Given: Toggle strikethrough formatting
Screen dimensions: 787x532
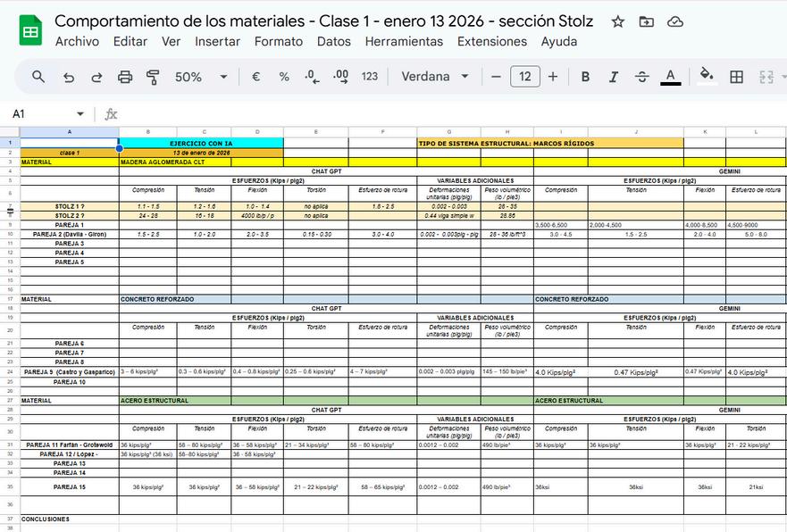Looking at the screenshot, I should tap(642, 77).
